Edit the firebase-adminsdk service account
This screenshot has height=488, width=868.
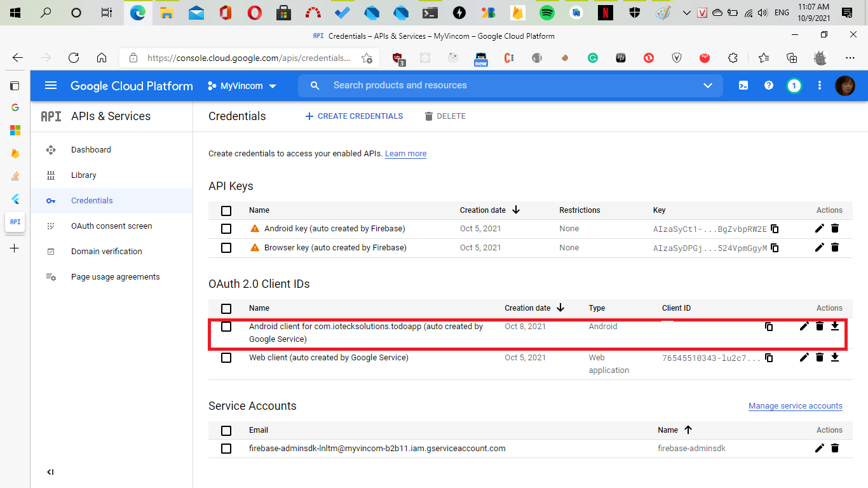(x=820, y=449)
